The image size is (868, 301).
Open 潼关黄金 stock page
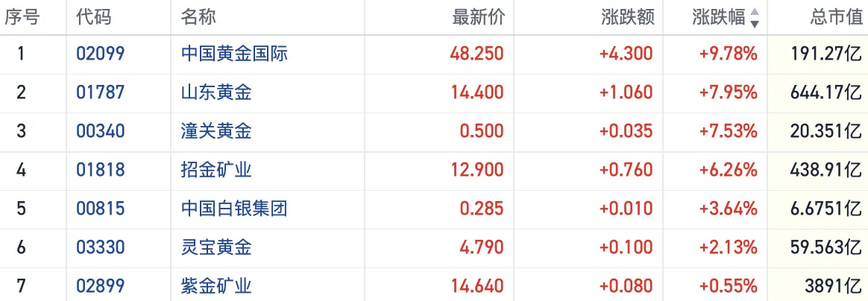(216, 131)
